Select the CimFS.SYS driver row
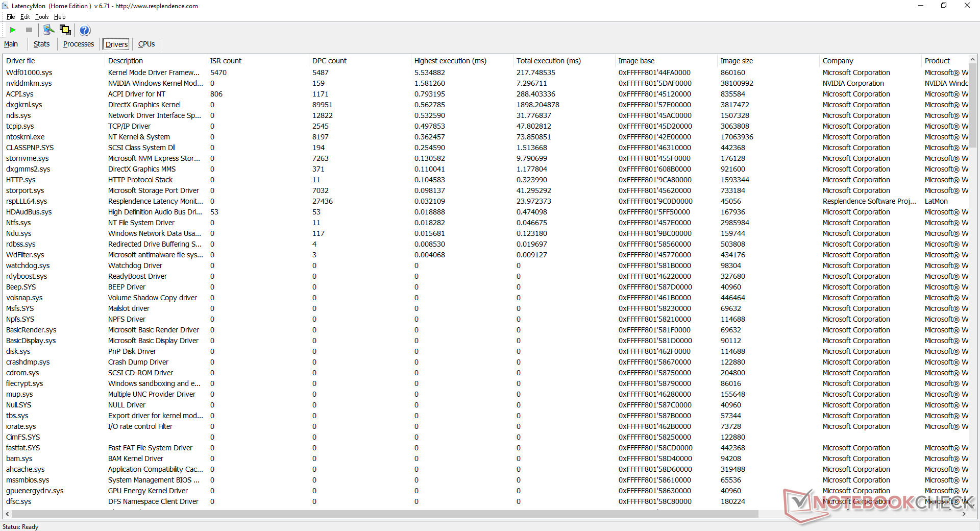This screenshot has width=980, height=531. [485, 437]
